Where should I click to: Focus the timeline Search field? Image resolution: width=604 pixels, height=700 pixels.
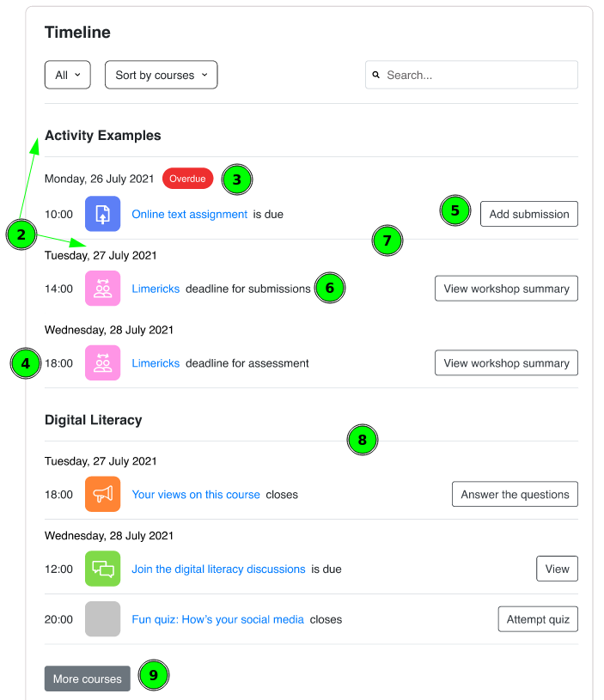pos(472,75)
